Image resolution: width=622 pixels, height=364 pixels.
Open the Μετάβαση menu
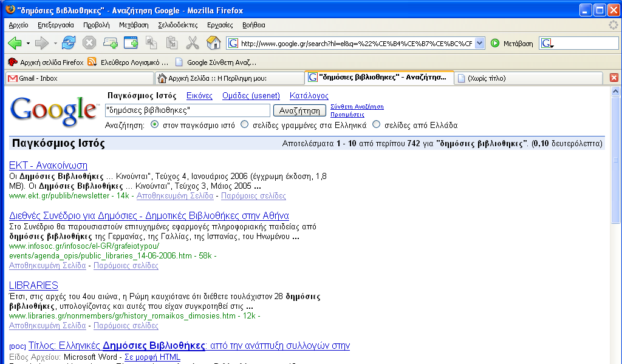click(x=134, y=25)
